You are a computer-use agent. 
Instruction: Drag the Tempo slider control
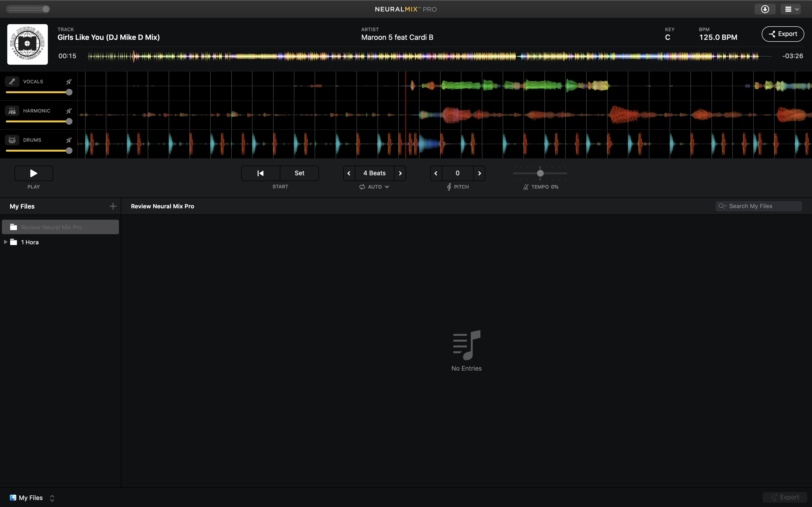pyautogui.click(x=540, y=173)
